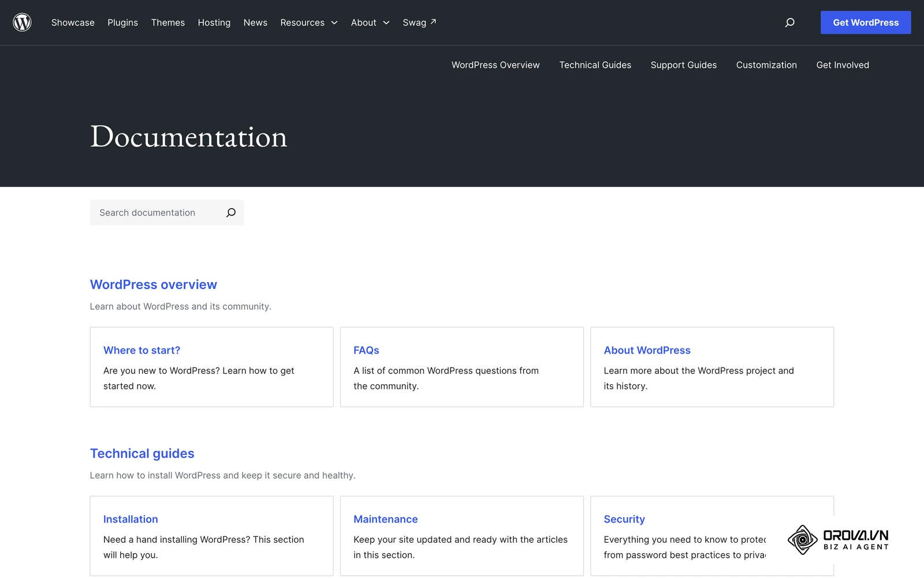Viewport: 924px width, 578px height.
Task: Click text 'Learn how to install WordPress'
Action: [155, 475]
